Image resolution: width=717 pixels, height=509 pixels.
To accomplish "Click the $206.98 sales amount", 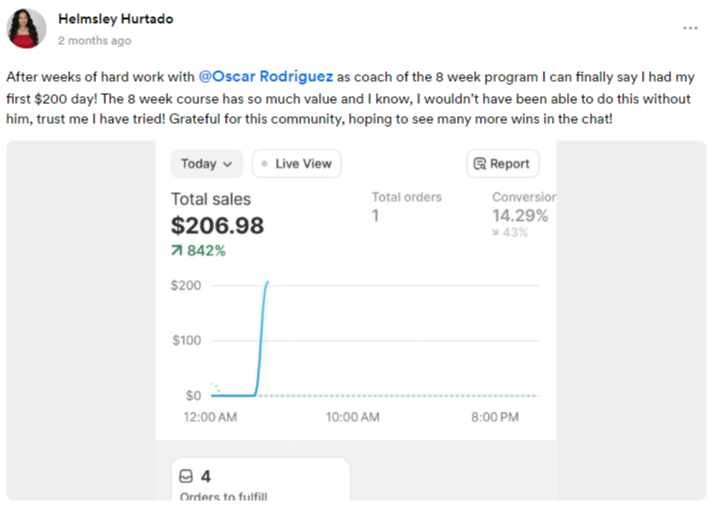I will (x=218, y=226).
